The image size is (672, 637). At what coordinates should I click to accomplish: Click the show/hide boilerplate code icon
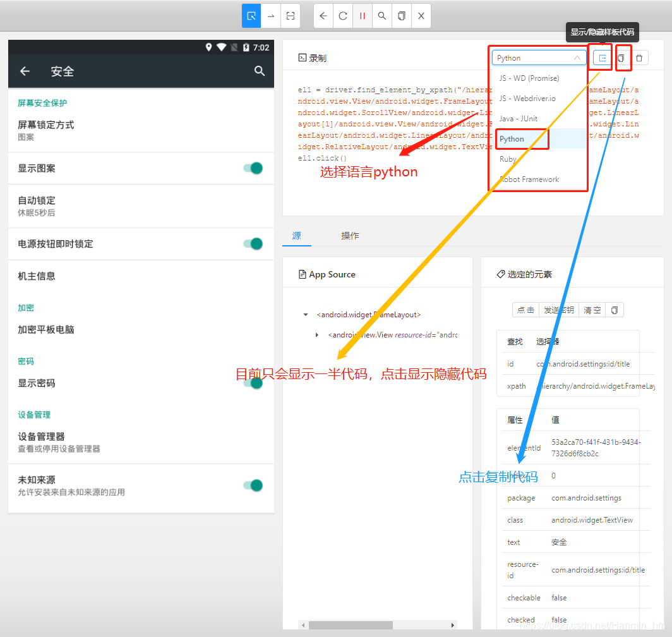pos(600,58)
